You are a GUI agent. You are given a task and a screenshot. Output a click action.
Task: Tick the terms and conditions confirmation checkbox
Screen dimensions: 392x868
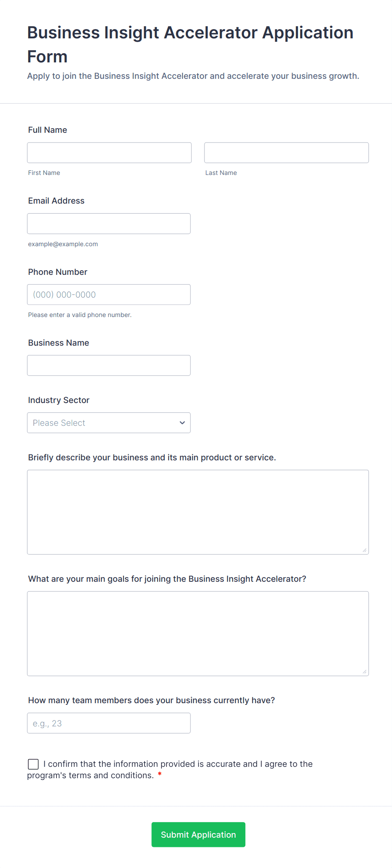[x=33, y=764]
